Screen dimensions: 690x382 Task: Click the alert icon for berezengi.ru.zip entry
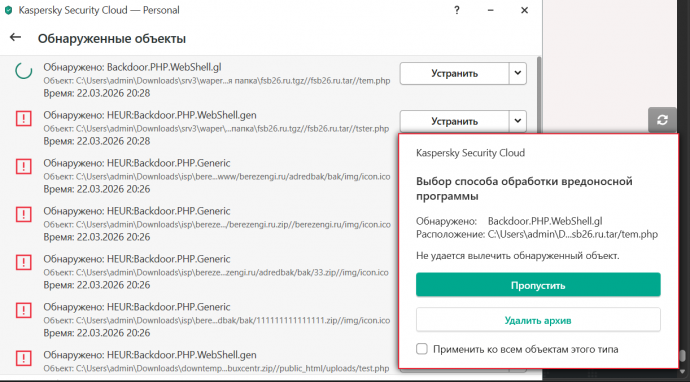click(23, 214)
